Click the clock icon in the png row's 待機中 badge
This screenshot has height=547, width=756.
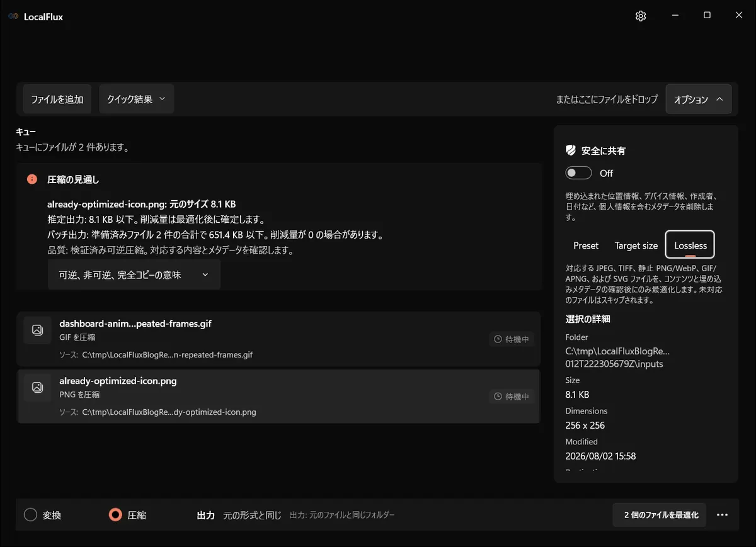click(498, 397)
